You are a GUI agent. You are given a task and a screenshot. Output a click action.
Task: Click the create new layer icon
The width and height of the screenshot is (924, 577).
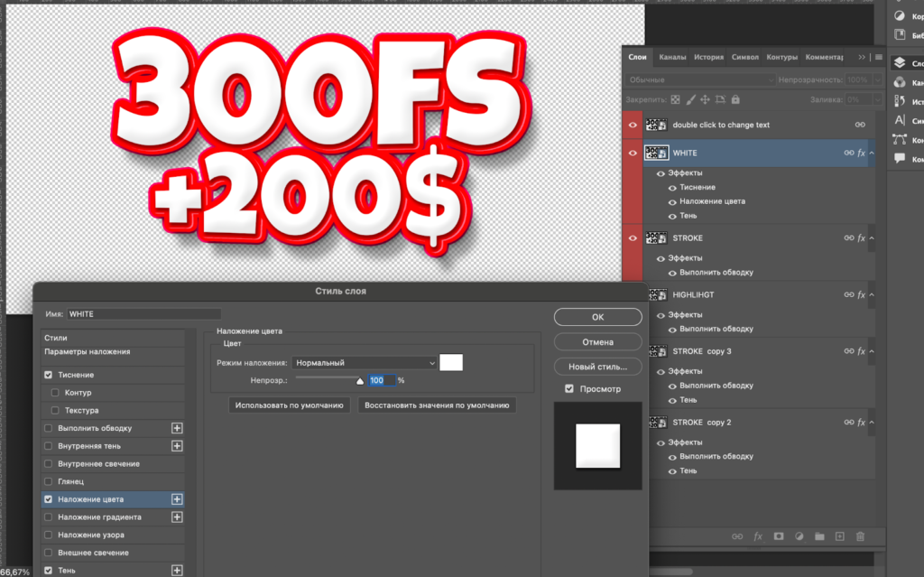tap(839, 536)
